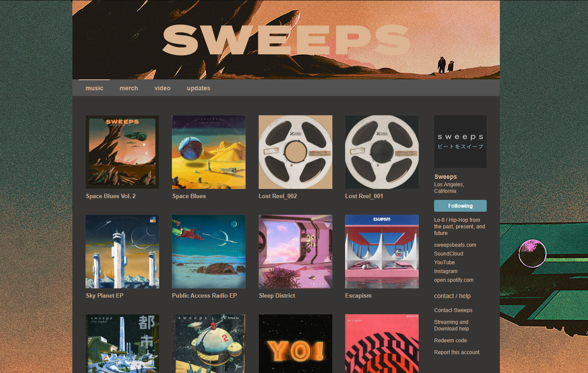Open Sky Planet EP album cover
This screenshot has width=588, height=373.
click(x=122, y=252)
